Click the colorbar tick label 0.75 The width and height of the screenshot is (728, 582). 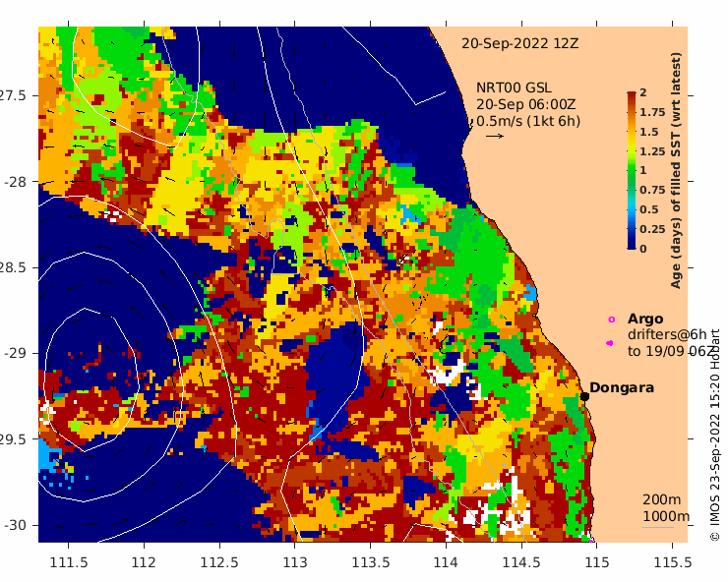(652, 190)
